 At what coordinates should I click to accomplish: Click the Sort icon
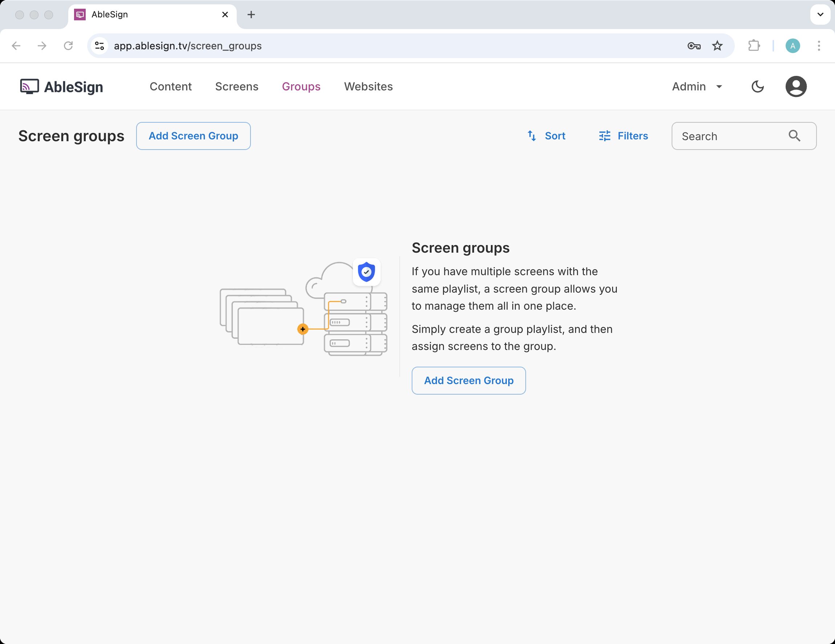(532, 136)
